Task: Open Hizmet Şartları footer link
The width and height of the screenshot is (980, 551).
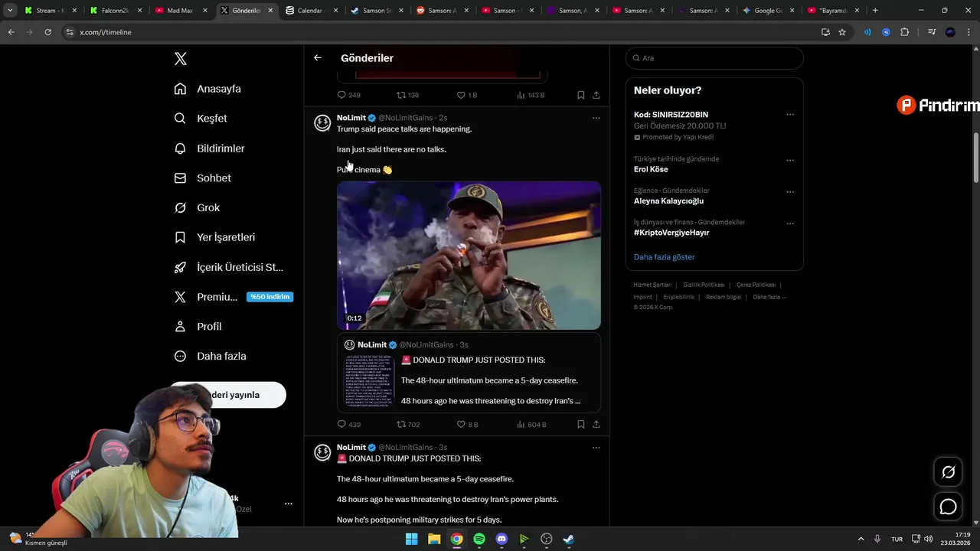Action: (652, 285)
